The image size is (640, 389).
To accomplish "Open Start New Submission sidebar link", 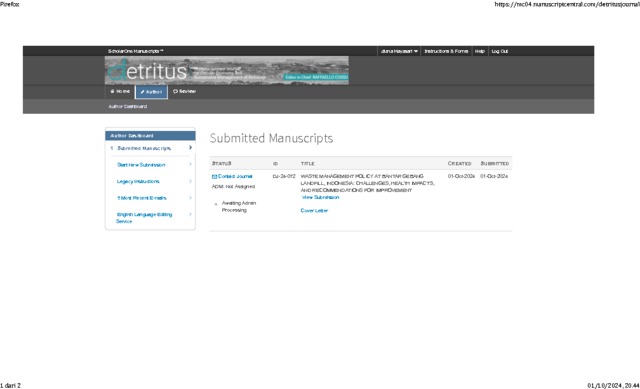I will [x=141, y=165].
